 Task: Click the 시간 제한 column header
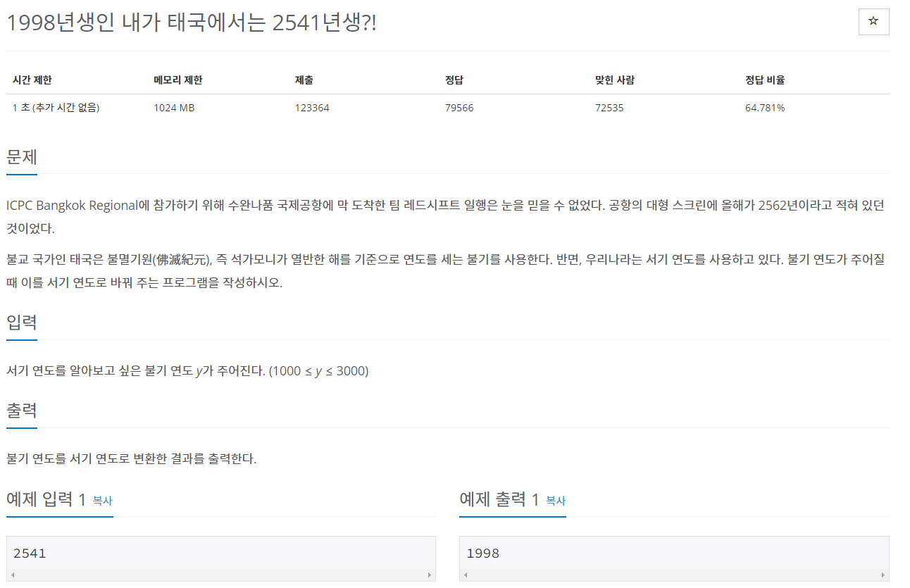[32, 80]
